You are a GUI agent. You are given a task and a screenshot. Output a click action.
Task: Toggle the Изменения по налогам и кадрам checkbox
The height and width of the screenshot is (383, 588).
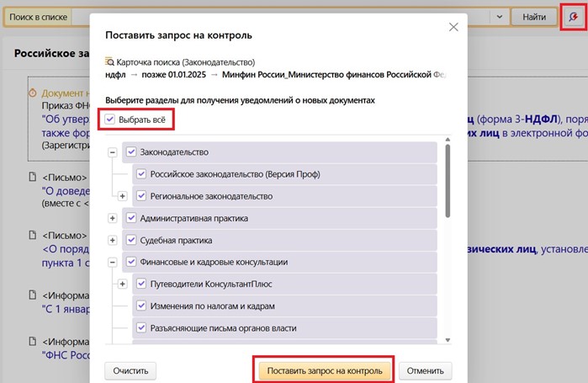[x=141, y=306]
